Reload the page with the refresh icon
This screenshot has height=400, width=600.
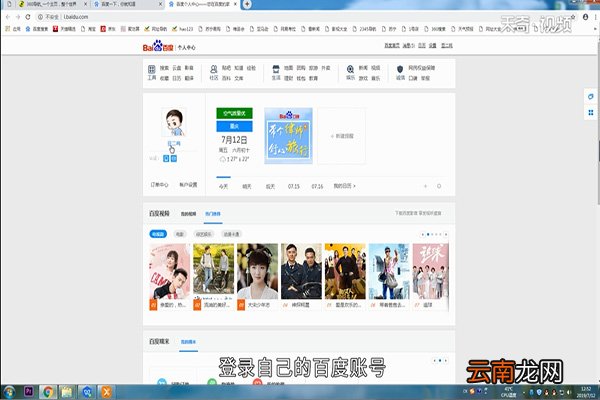coord(28,17)
